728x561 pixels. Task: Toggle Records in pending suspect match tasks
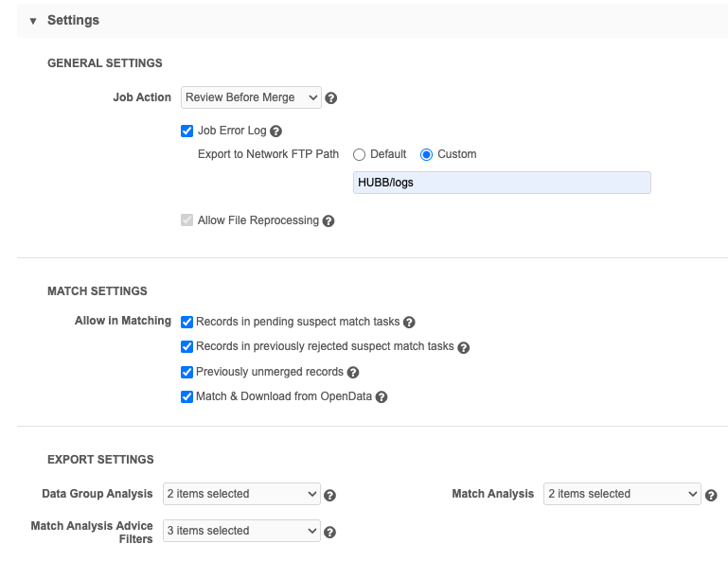[187, 322]
